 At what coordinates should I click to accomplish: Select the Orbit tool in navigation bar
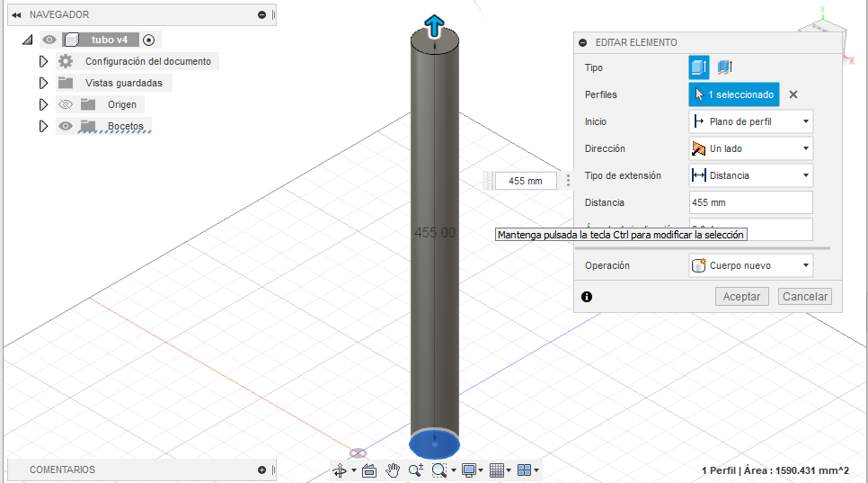point(340,470)
